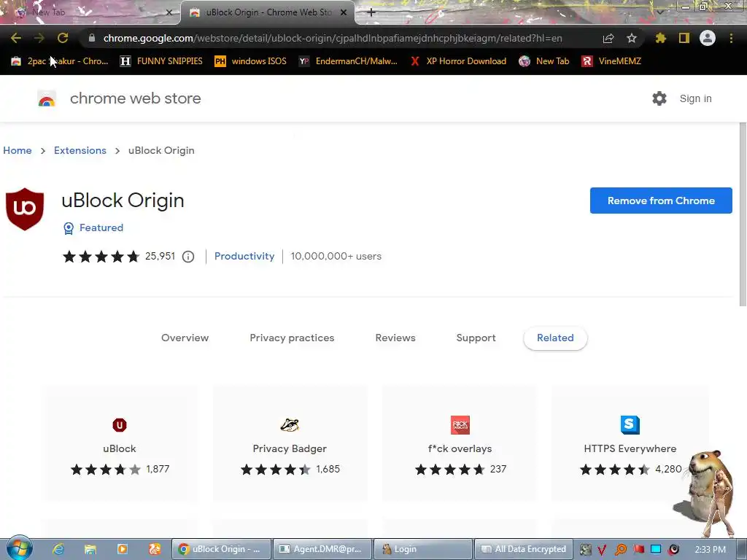Open the Chrome profile avatar
Screen dimensions: 747x560
pyautogui.click(x=708, y=38)
